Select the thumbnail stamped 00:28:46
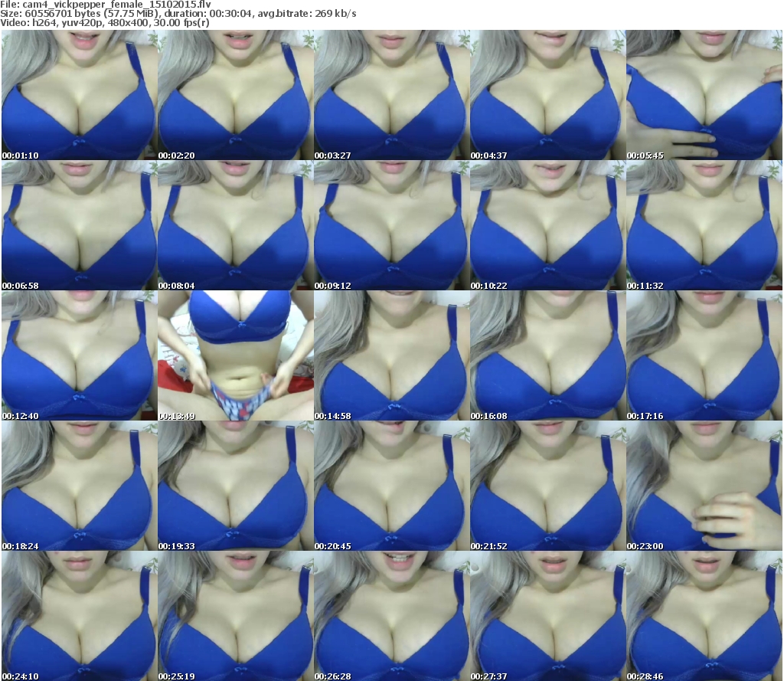This screenshot has height=681, width=784. point(704,615)
